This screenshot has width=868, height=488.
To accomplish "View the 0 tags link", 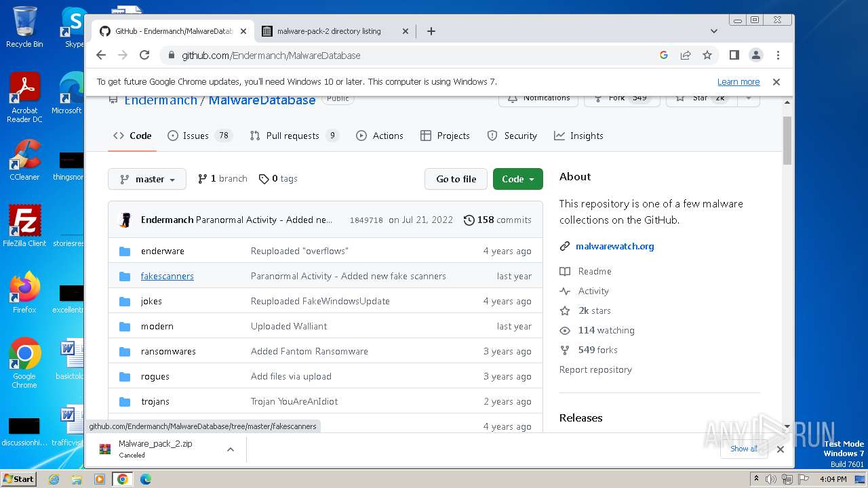I will click(x=278, y=179).
